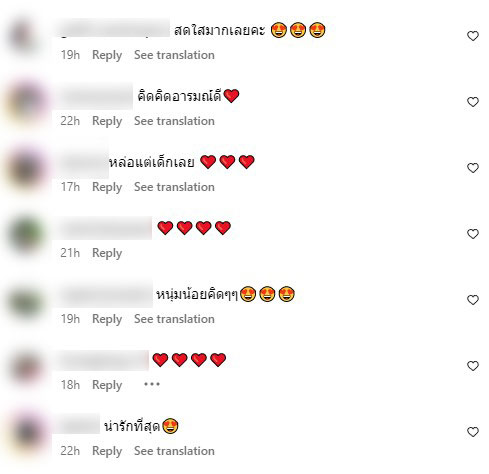Image resolution: width=489 pixels, height=474 pixels.
Task: Tap heart icon beside the 22h red-heart comment
Action: (x=473, y=102)
